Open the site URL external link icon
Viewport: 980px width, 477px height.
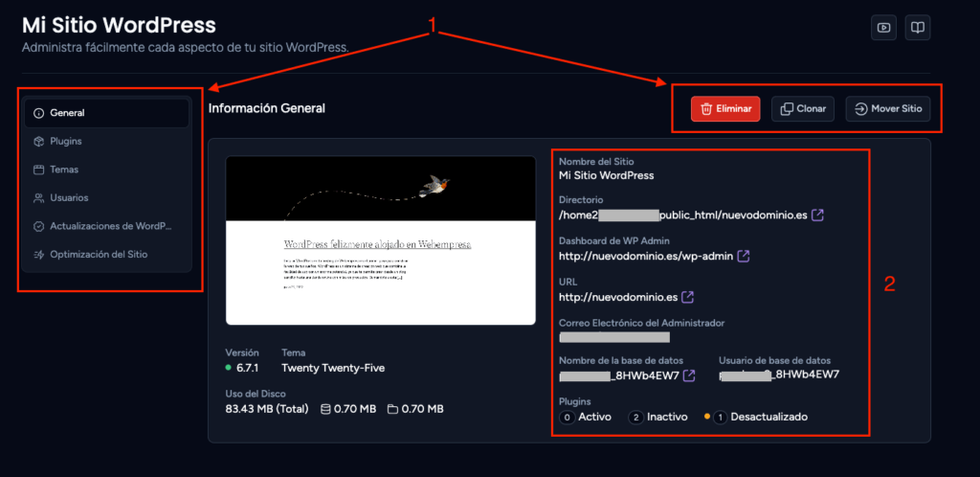coord(687,296)
